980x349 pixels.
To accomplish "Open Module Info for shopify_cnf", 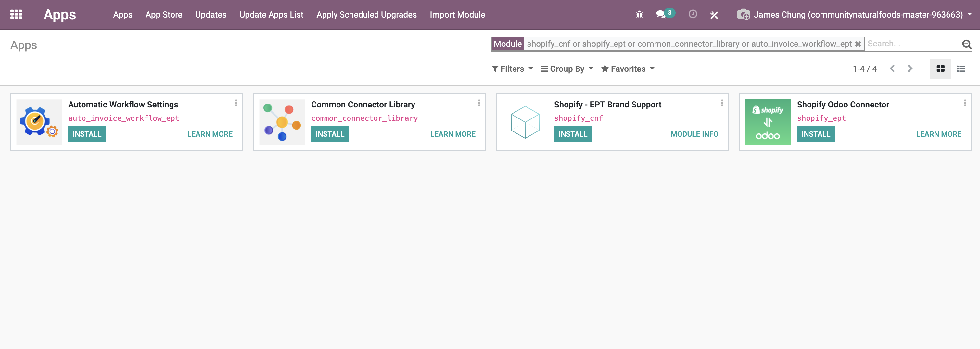I will pos(694,134).
